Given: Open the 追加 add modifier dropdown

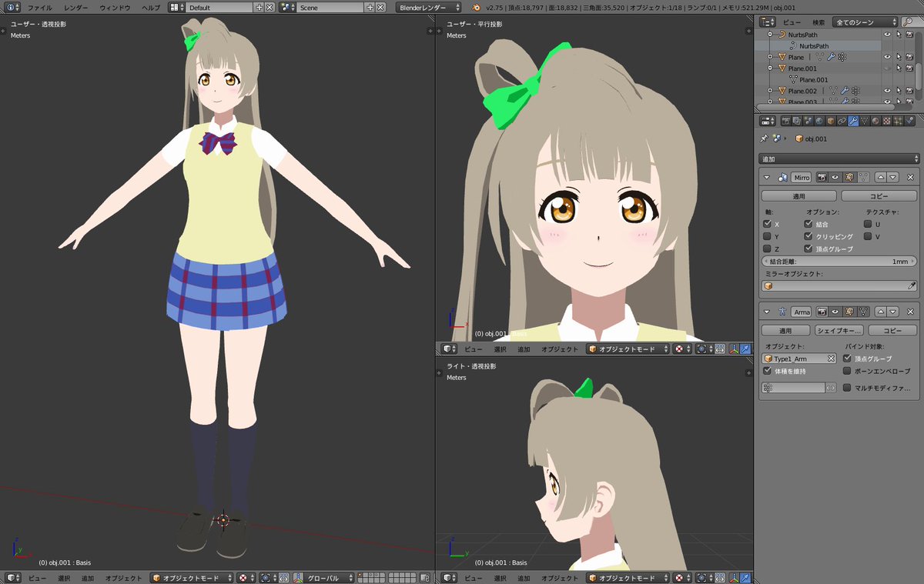Looking at the screenshot, I should coord(839,159).
